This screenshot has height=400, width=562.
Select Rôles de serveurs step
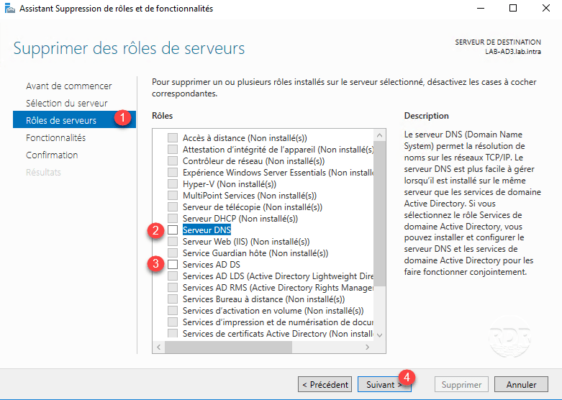tap(74, 120)
